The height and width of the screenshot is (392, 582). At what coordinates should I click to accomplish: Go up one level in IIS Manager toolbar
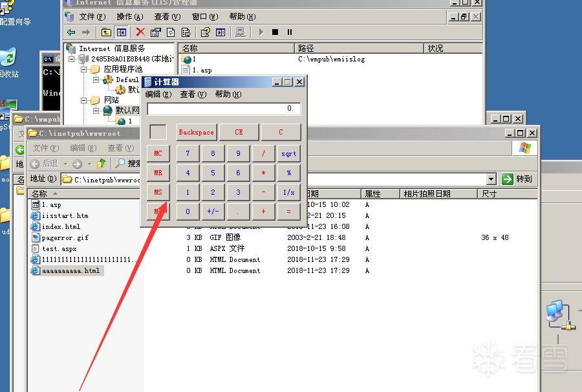point(106,32)
